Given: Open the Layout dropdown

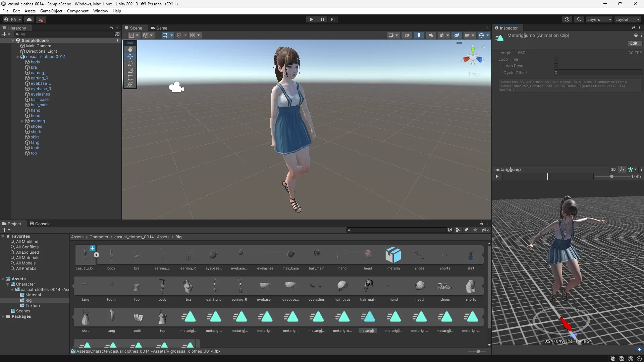Looking at the screenshot, I should (x=627, y=19).
